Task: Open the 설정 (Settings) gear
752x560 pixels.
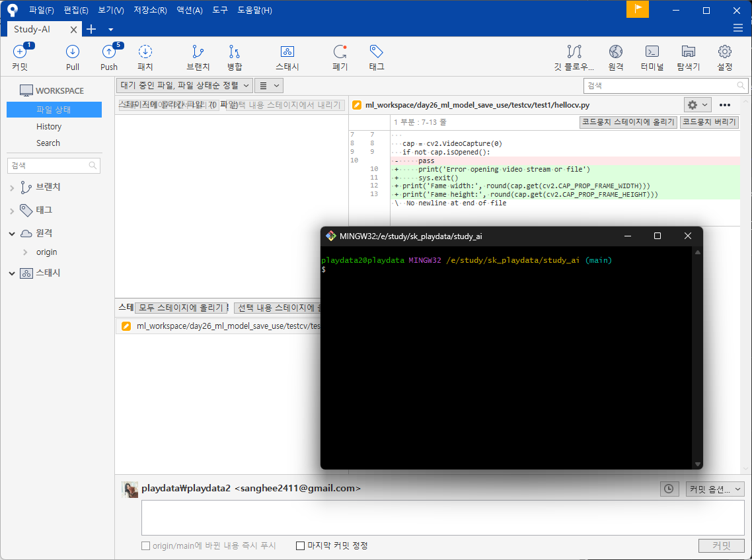Action: 725,52
